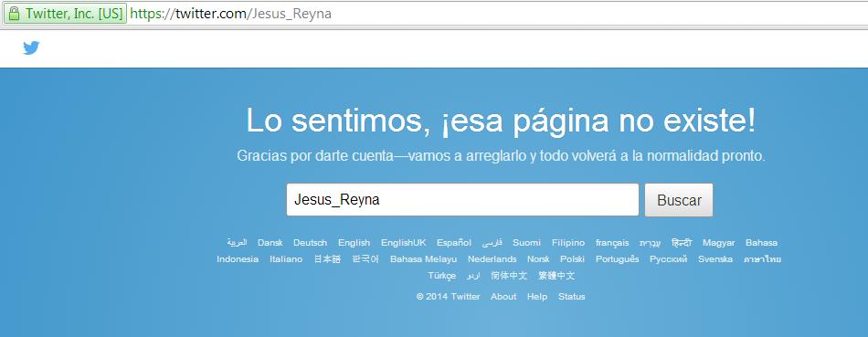Choose the Persian فارسی language link

(492, 242)
